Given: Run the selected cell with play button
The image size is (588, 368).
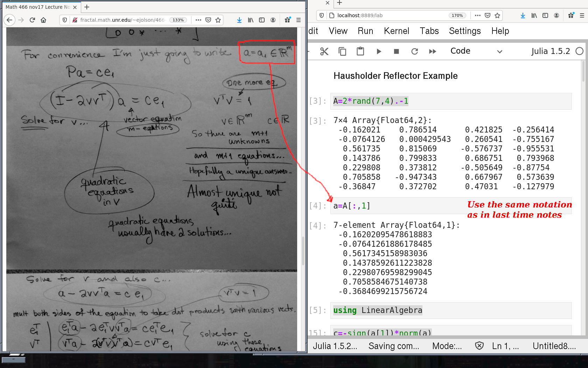Looking at the screenshot, I should (379, 52).
